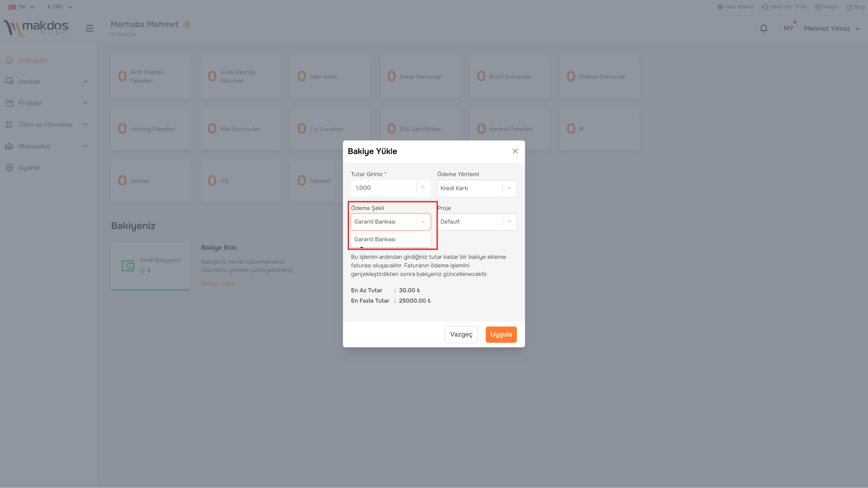The height and width of the screenshot is (488, 868).
Task: Click the En Fazla Tutar 25000.00 ₺ value
Action: click(x=415, y=301)
